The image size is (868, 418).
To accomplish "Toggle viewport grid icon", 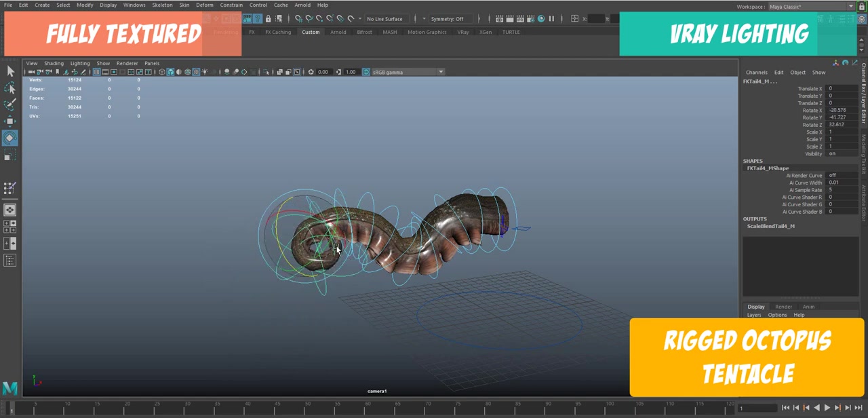I will pyautogui.click(x=97, y=72).
